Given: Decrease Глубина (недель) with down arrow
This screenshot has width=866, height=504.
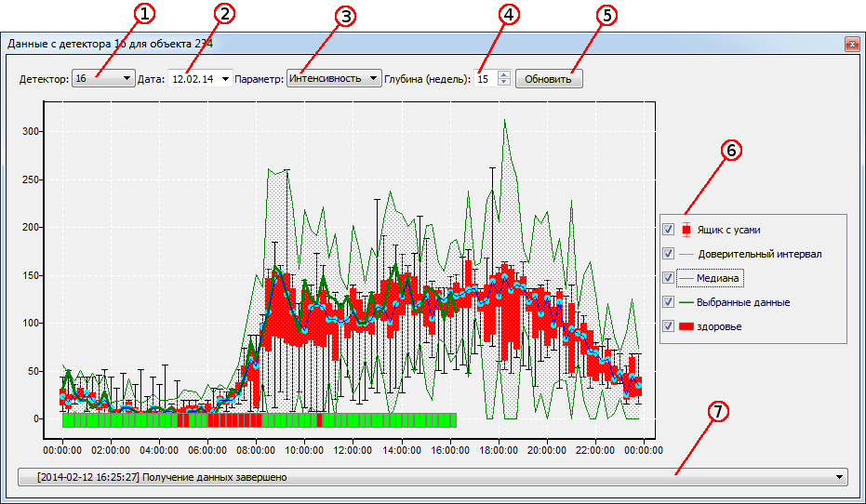Looking at the screenshot, I should pyautogui.click(x=503, y=82).
